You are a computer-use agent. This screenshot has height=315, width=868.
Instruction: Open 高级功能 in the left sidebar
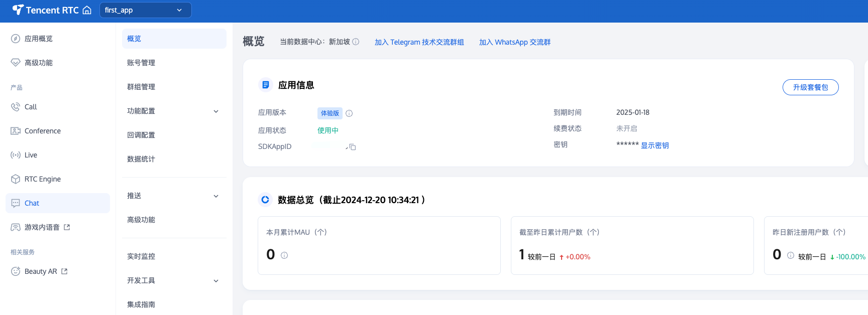click(x=39, y=63)
